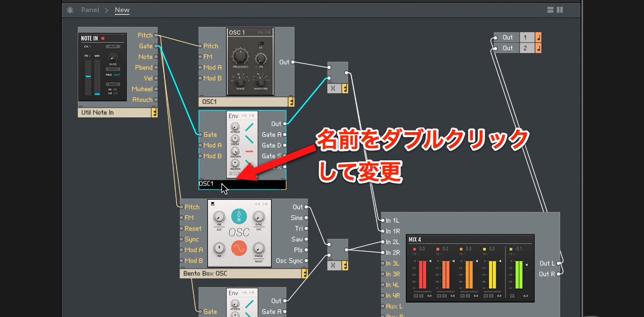The height and width of the screenshot is (317, 644).
Task: Click the FM knob on OSC 1
Action: click(x=261, y=58)
